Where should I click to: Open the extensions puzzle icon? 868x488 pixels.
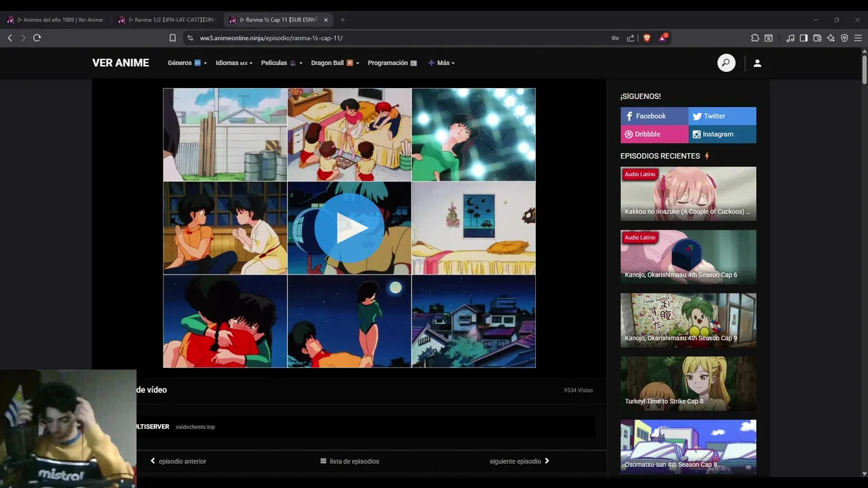(x=755, y=38)
